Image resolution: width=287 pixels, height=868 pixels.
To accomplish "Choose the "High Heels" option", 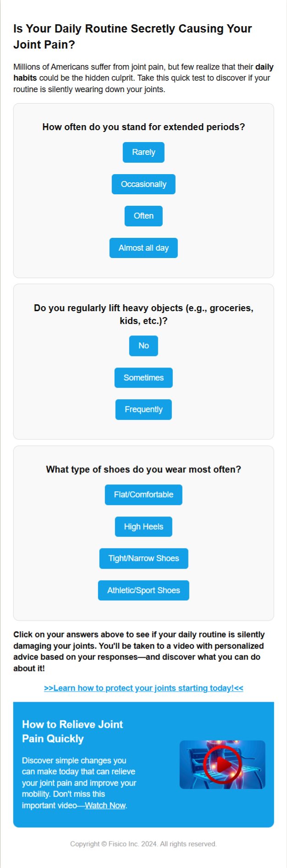I will coord(143,527).
